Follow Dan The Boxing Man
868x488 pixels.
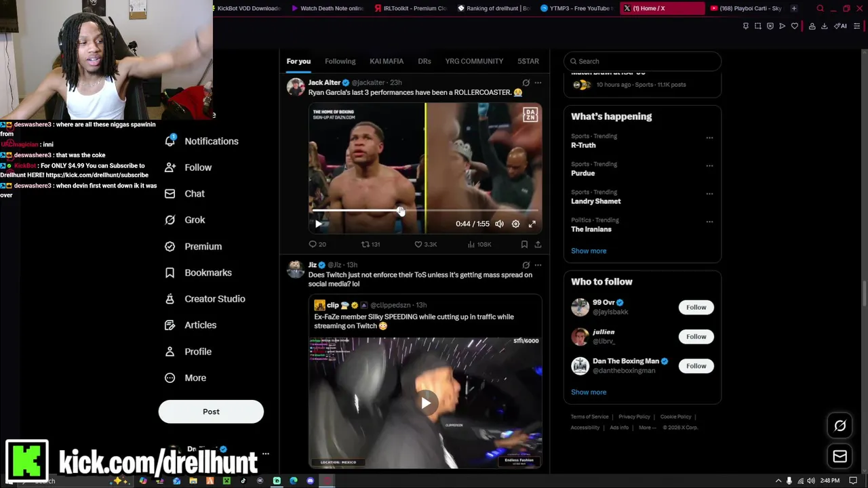tap(696, 366)
